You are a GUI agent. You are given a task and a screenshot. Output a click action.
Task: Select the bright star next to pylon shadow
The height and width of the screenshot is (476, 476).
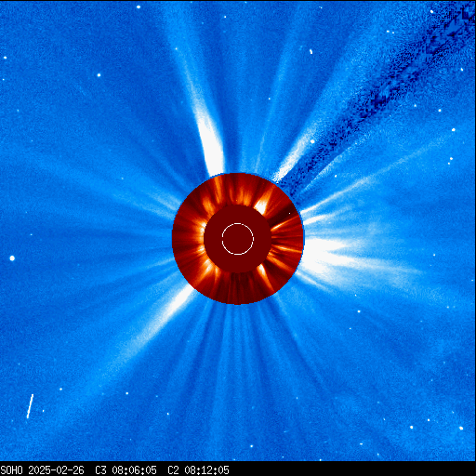pyautogui.click(x=312, y=141)
